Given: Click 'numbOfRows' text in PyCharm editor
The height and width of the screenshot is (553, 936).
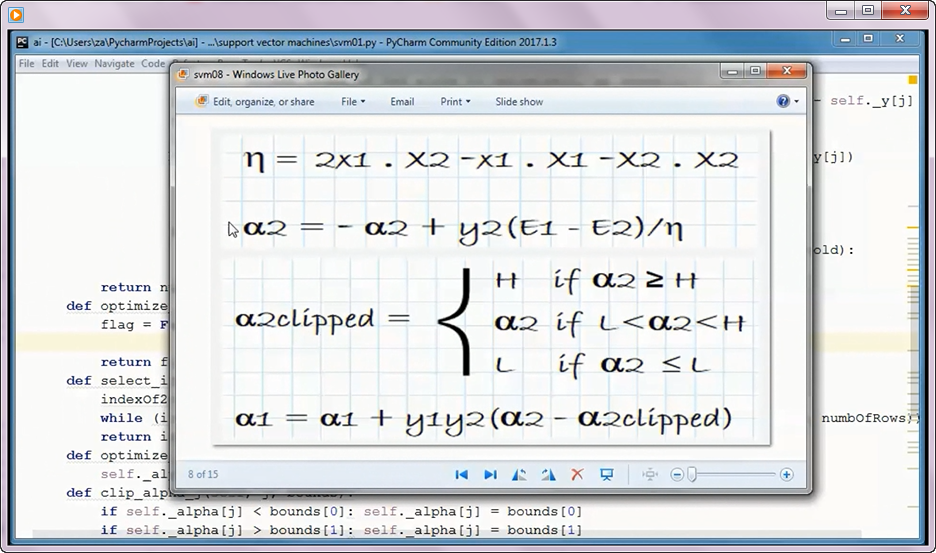Looking at the screenshot, I should point(863,418).
